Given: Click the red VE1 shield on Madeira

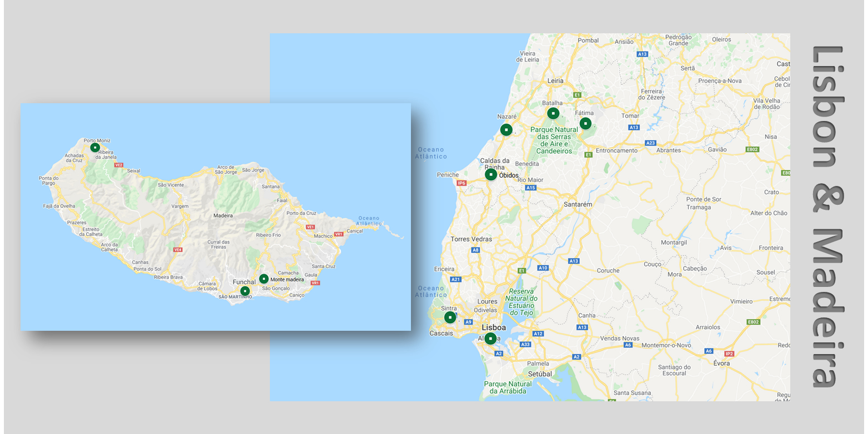Looking at the screenshot, I should tap(310, 227).
